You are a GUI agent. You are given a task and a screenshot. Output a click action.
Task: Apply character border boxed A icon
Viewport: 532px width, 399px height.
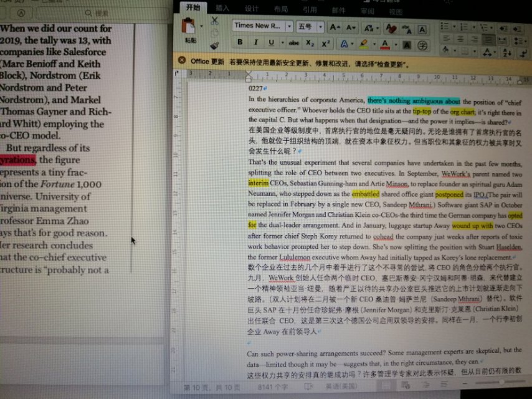pyautogui.click(x=422, y=30)
